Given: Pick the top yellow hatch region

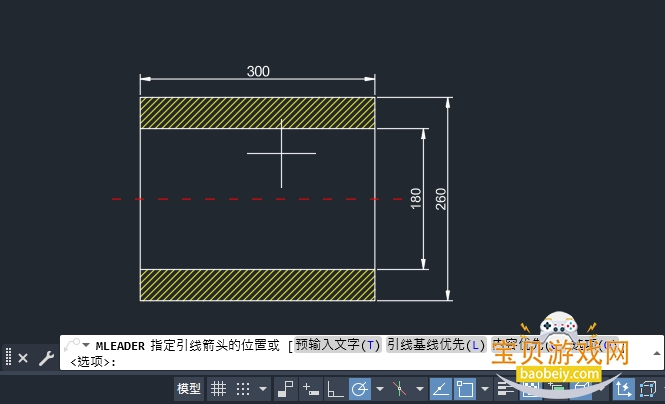Looking at the screenshot, I should coord(257,113).
